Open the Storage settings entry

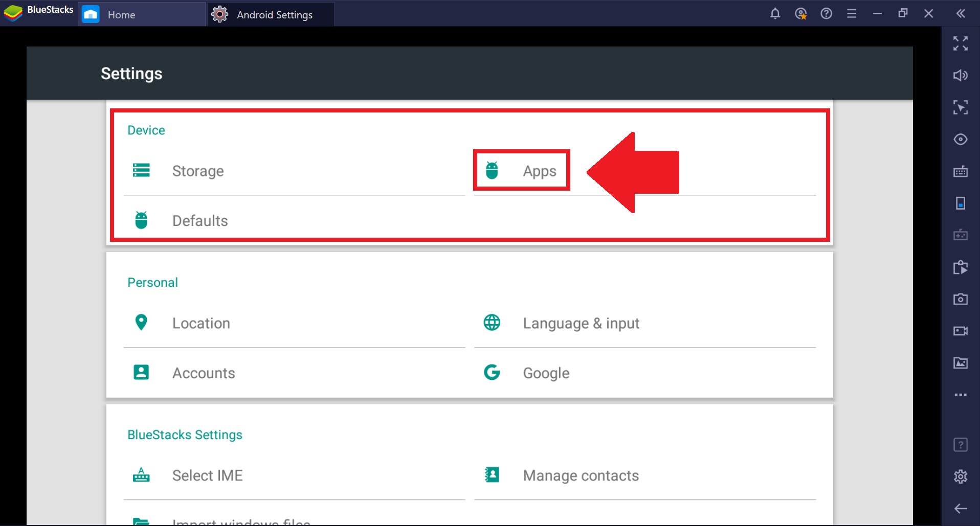294,171
